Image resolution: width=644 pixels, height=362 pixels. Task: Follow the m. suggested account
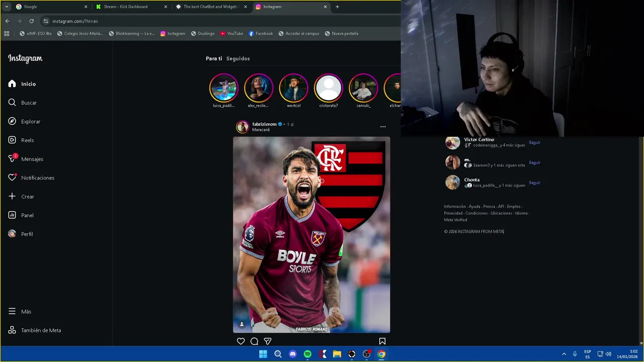click(534, 162)
